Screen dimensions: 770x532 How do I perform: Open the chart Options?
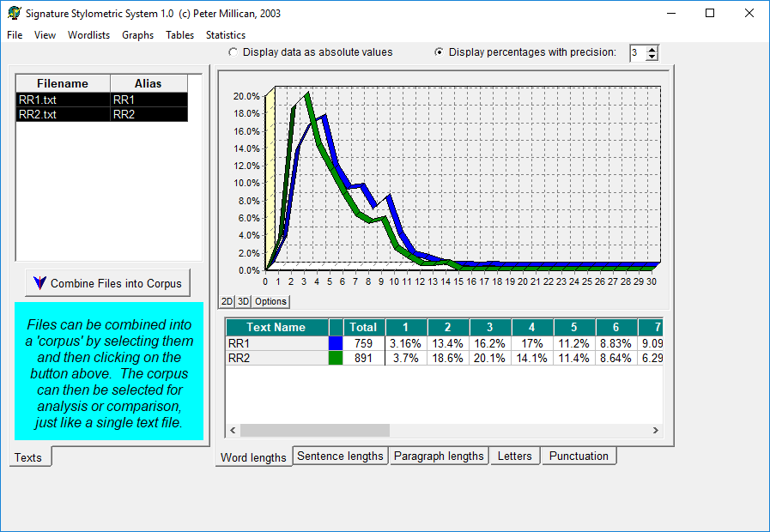(x=270, y=301)
